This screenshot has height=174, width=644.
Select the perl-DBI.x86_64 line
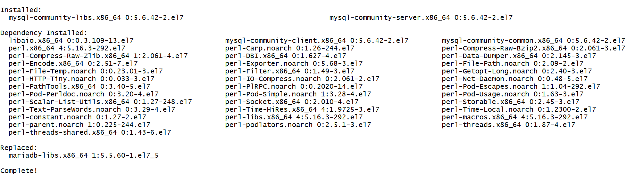tap(286, 56)
